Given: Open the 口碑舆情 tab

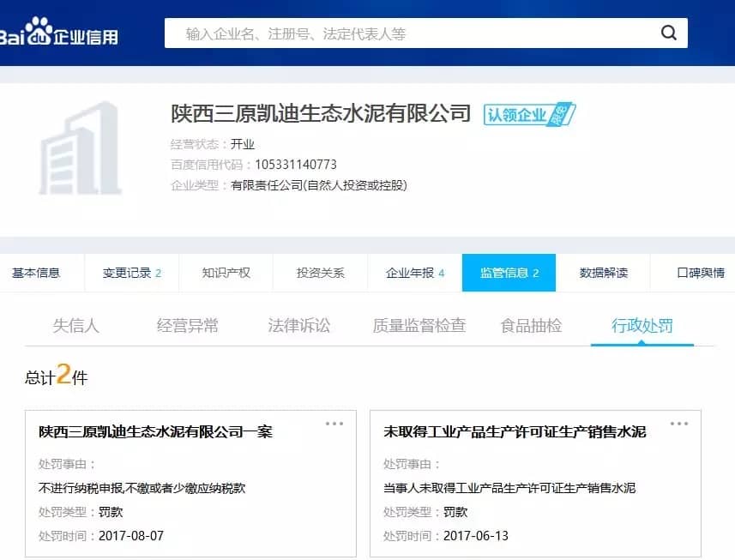Looking at the screenshot, I should [x=700, y=273].
